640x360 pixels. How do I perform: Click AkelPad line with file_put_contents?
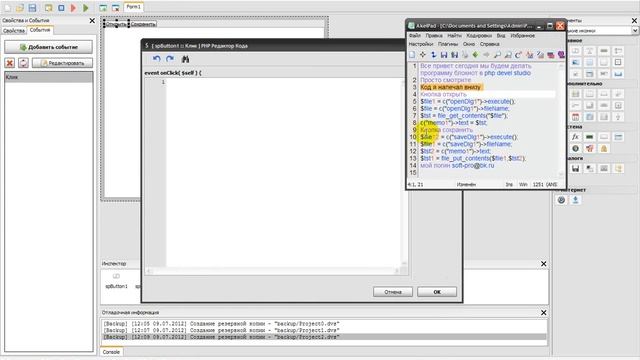pyautogui.click(x=473, y=158)
